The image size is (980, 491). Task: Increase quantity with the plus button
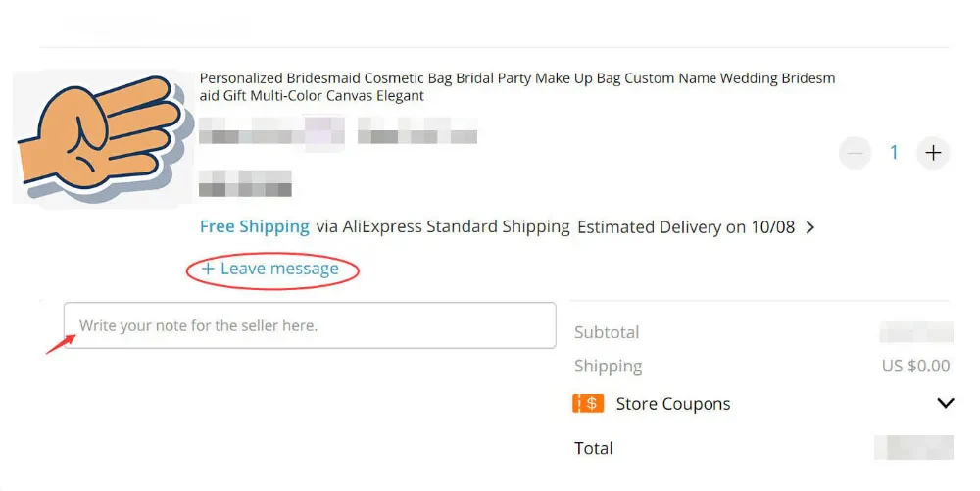(933, 153)
